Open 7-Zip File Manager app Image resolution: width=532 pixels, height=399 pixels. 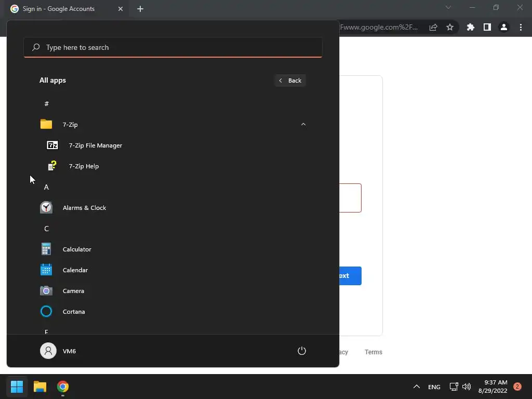[173, 145]
